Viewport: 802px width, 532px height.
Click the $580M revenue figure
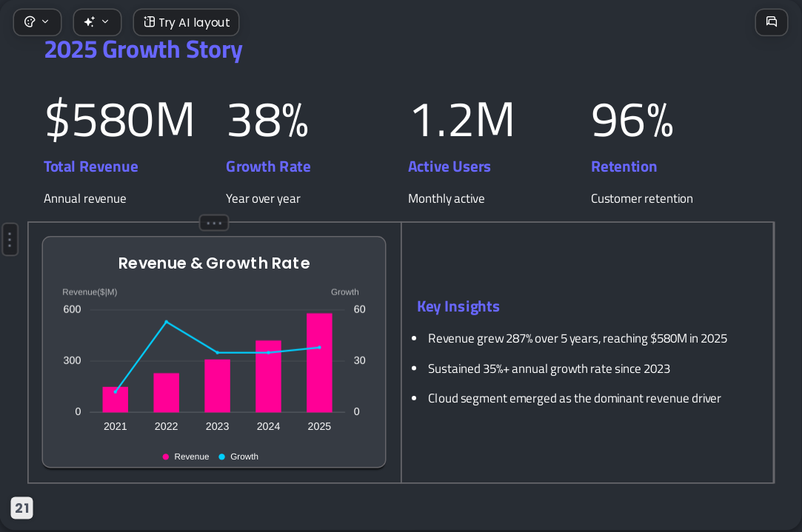coord(120,120)
